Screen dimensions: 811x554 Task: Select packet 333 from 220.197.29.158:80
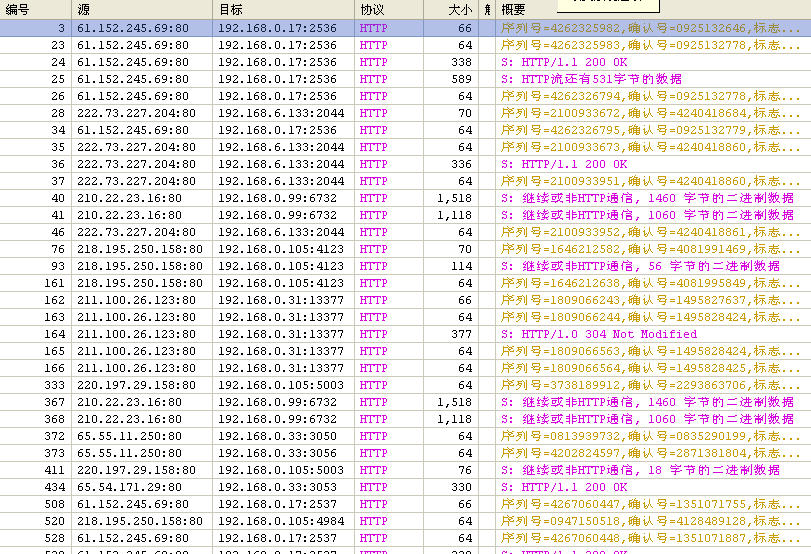(x=300, y=386)
